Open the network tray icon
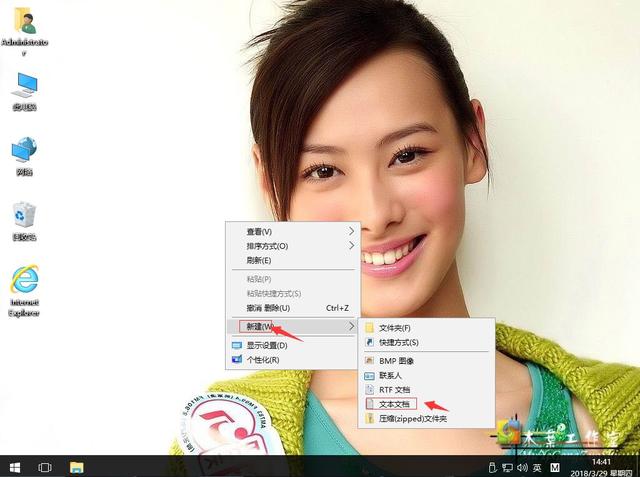 507,468
